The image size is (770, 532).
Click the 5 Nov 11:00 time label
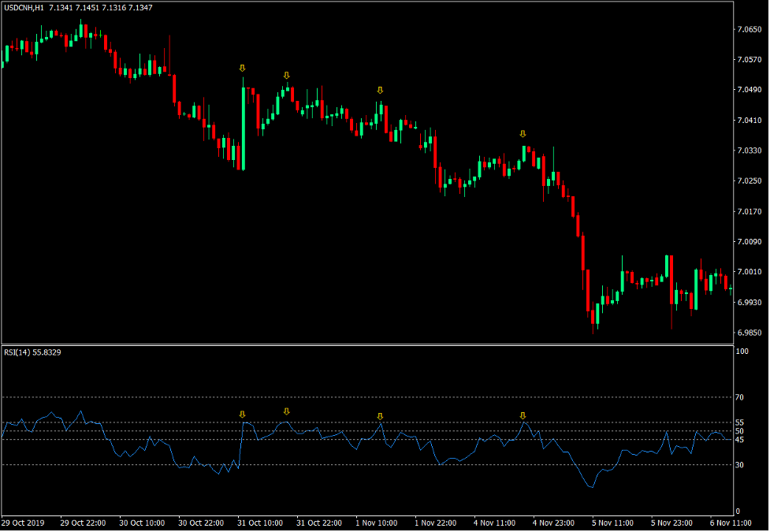[x=612, y=523]
